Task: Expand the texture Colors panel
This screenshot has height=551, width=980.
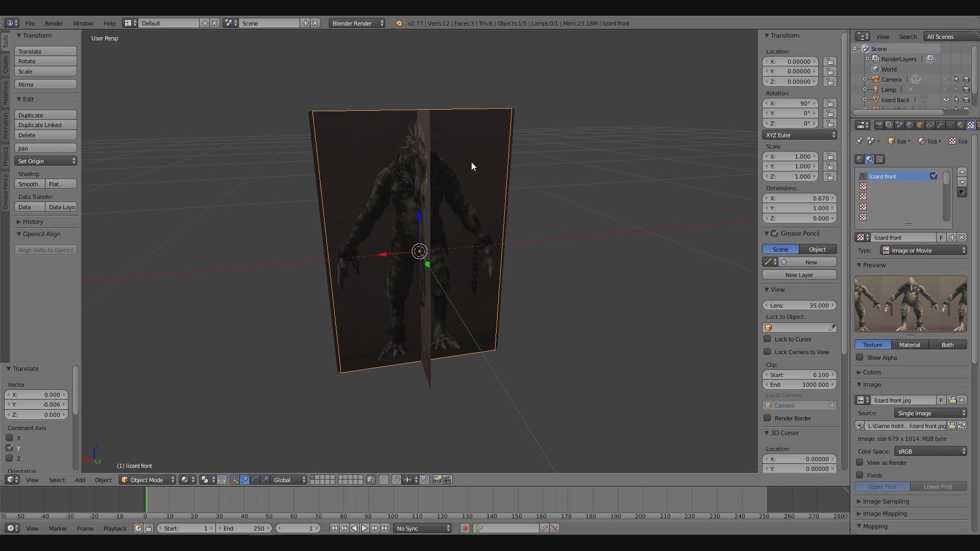Action: (872, 372)
